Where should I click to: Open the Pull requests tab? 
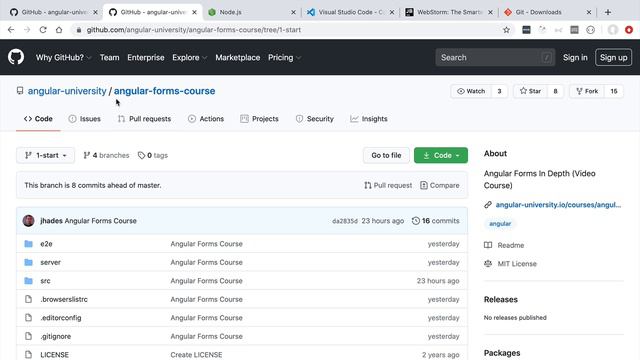click(144, 119)
